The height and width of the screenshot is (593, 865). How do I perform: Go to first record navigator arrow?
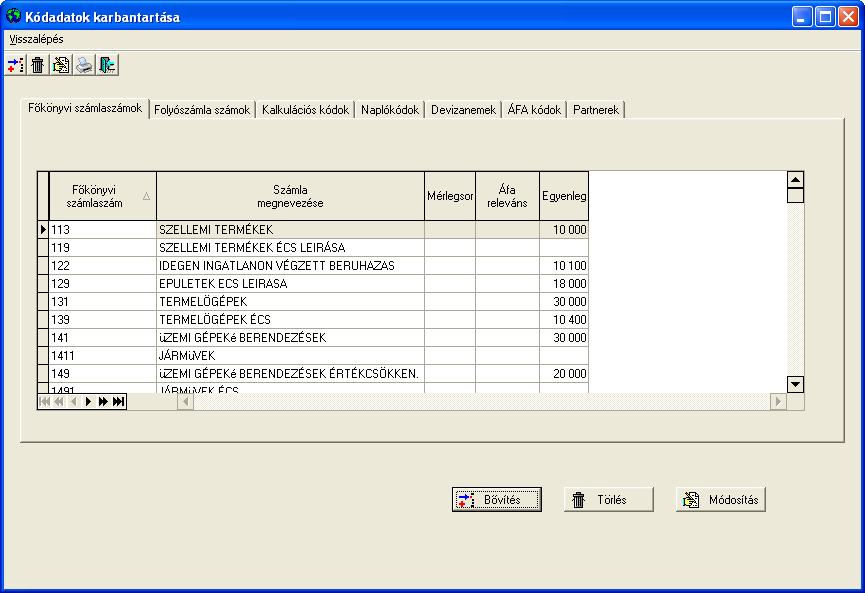pyautogui.click(x=45, y=402)
